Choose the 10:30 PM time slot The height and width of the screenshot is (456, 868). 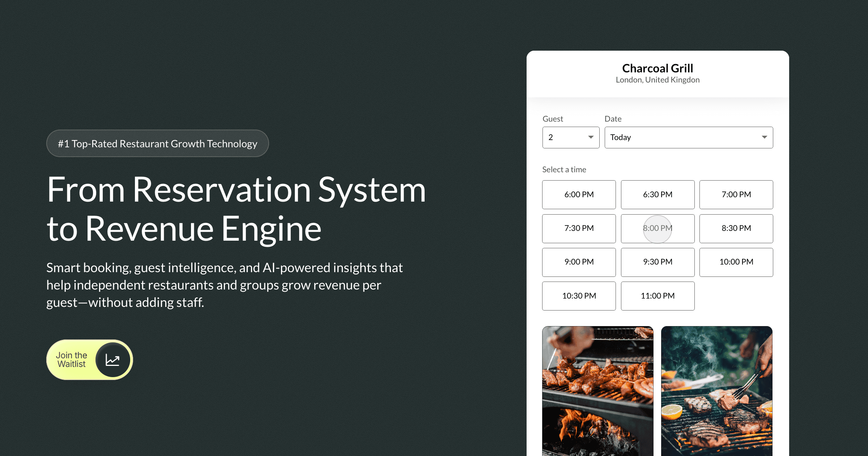coord(579,296)
